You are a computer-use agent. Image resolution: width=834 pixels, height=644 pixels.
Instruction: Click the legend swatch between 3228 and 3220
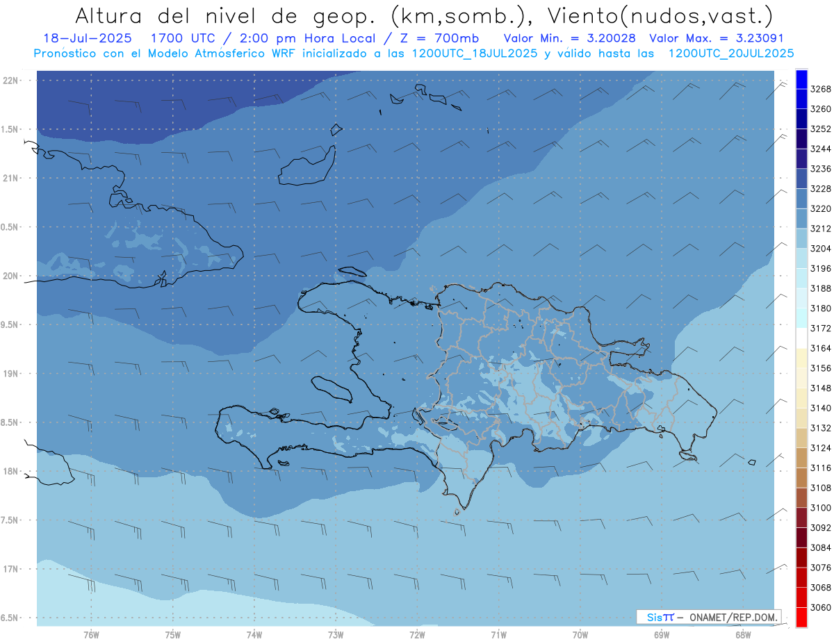(801, 199)
